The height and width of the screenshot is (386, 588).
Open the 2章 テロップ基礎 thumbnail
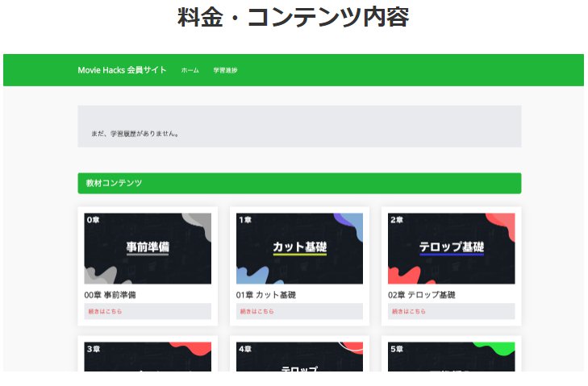[x=452, y=248]
